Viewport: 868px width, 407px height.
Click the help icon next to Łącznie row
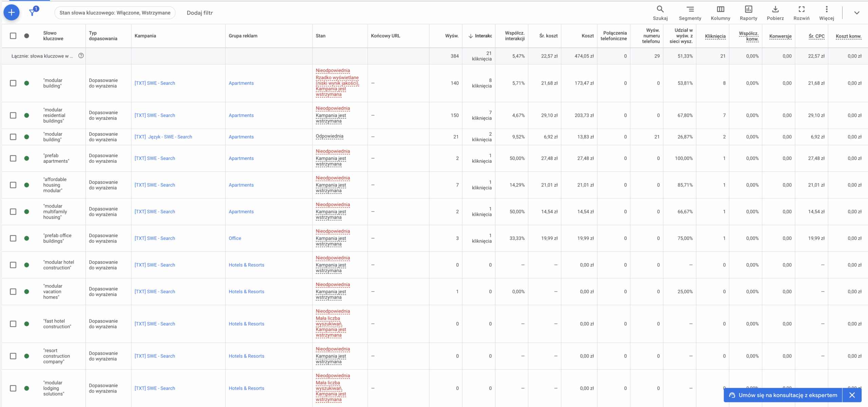[81, 56]
